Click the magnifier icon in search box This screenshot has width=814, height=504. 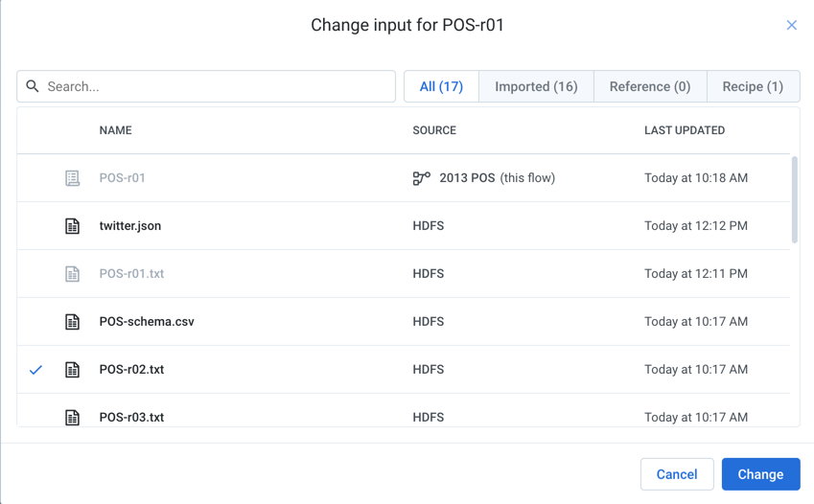click(33, 86)
